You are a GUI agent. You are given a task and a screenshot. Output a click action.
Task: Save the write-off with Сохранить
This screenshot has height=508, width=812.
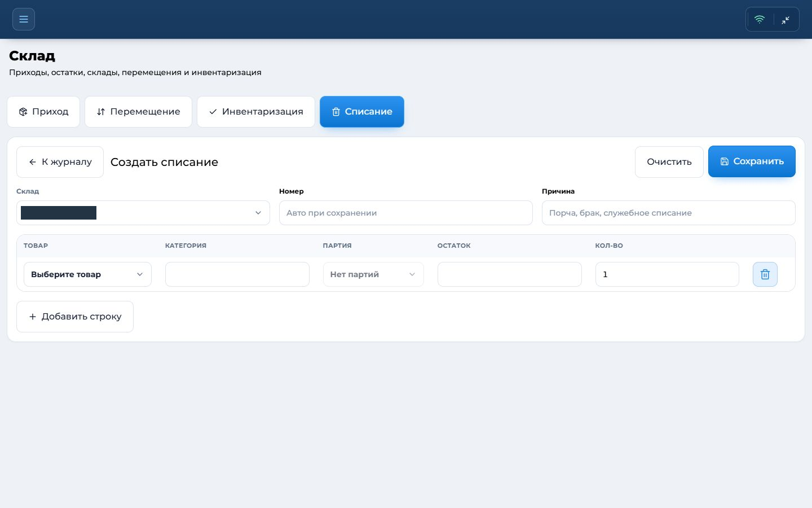click(752, 161)
